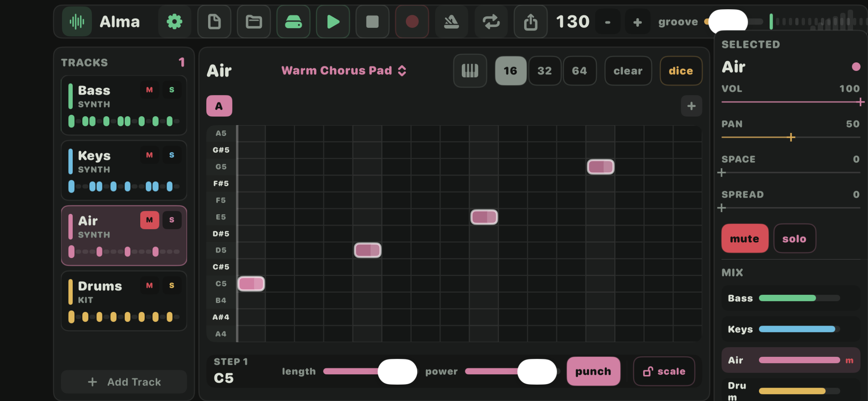
Task: Open a saved project using the folder icon
Action: (254, 22)
